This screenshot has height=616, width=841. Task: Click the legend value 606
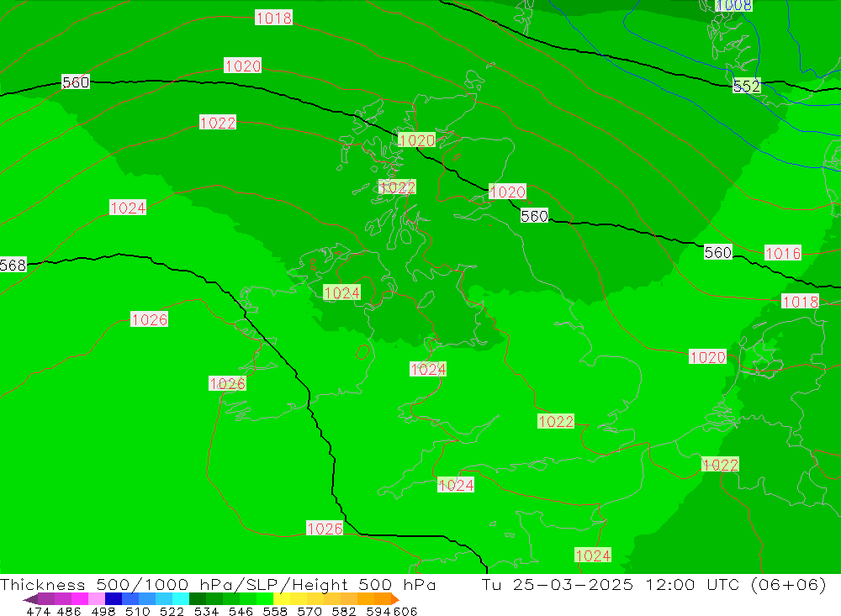pyautogui.click(x=405, y=611)
